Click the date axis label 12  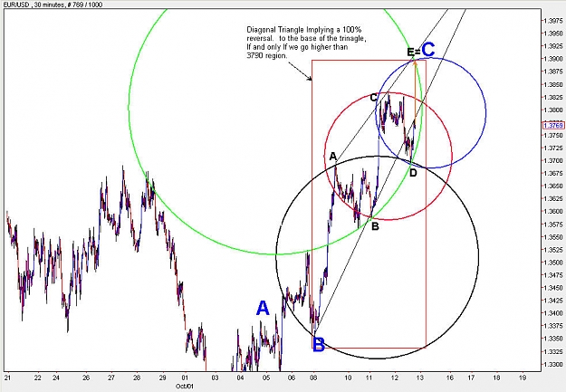tap(395, 378)
